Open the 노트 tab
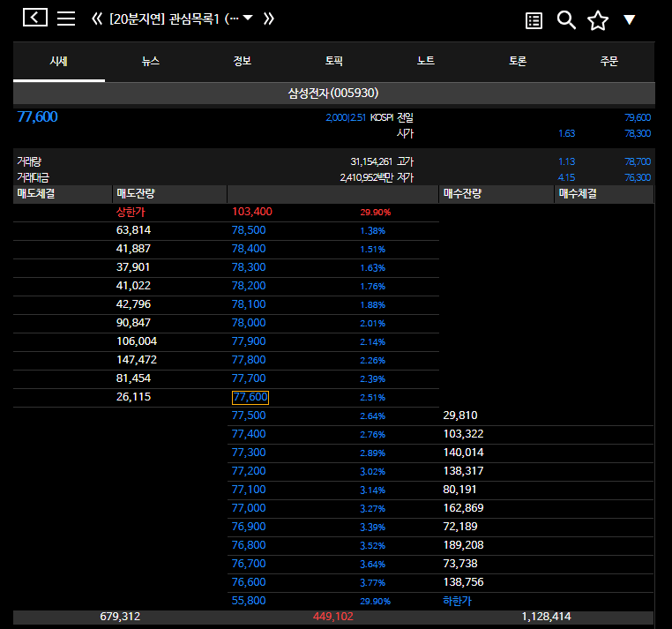 (426, 62)
